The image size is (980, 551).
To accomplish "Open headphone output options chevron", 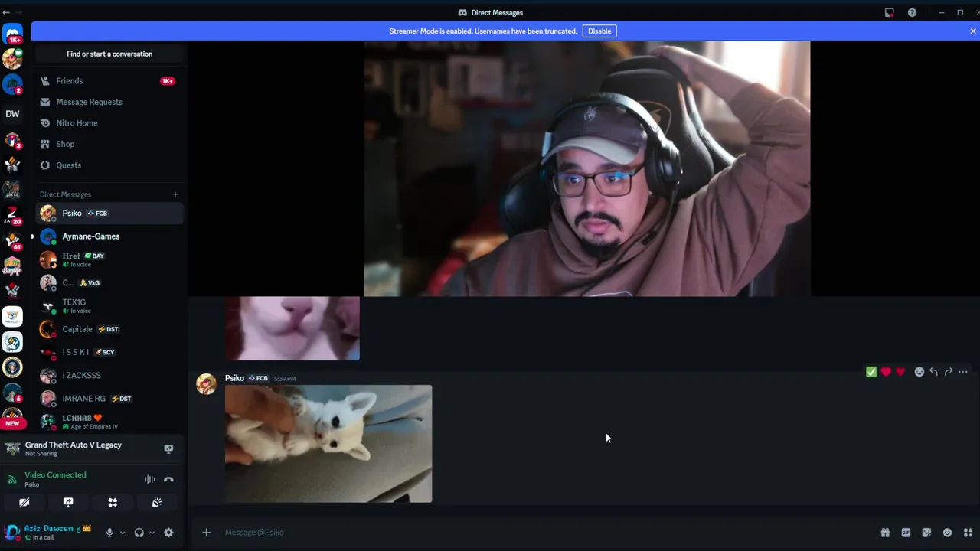I will pyautogui.click(x=152, y=533).
